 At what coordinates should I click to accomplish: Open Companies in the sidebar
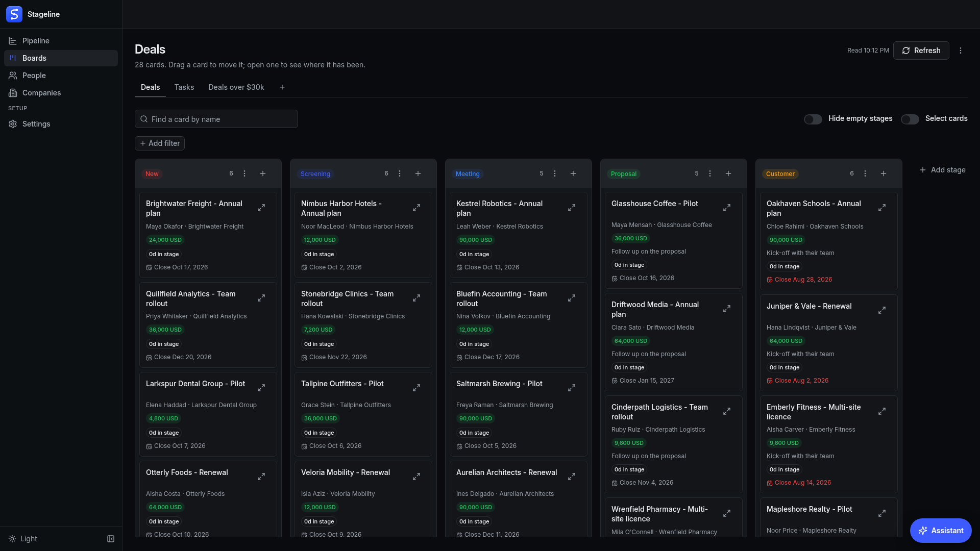61,93
